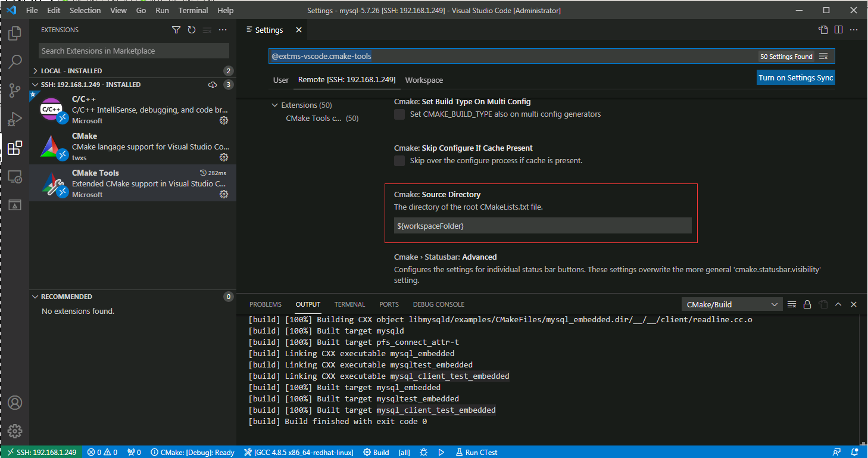Screen dimensions: 868x458
Task: Select the active kit GCC 4.8.5 in status bar
Action: click(x=298, y=453)
